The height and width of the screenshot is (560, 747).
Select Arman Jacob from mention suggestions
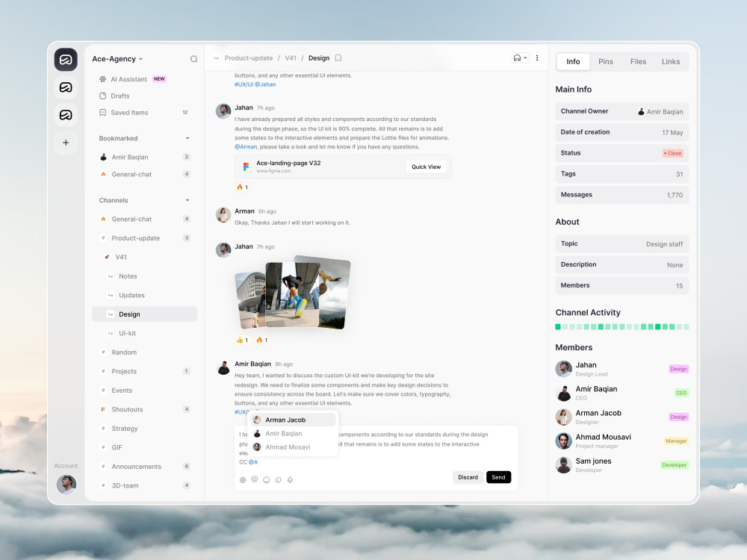pyautogui.click(x=294, y=420)
